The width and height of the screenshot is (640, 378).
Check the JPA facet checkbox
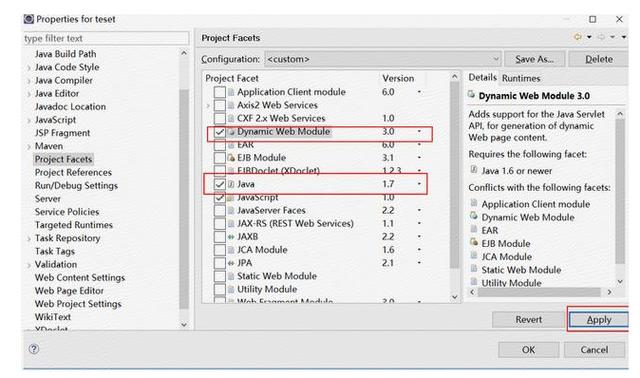[220, 263]
